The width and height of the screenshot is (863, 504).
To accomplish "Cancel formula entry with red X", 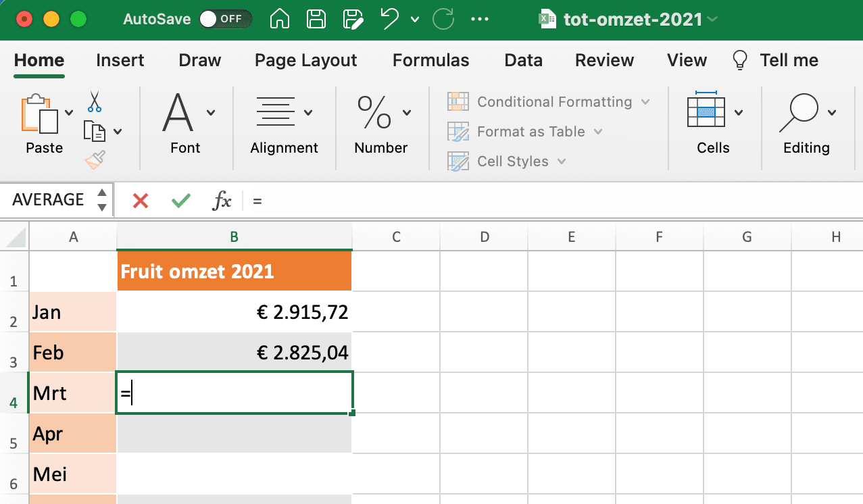I will click(x=141, y=200).
